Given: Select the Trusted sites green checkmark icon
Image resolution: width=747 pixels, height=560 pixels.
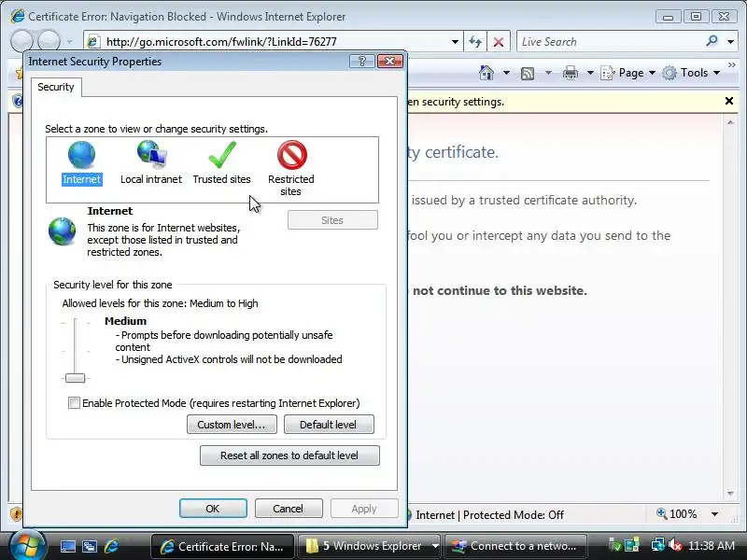Looking at the screenshot, I should pos(222,155).
